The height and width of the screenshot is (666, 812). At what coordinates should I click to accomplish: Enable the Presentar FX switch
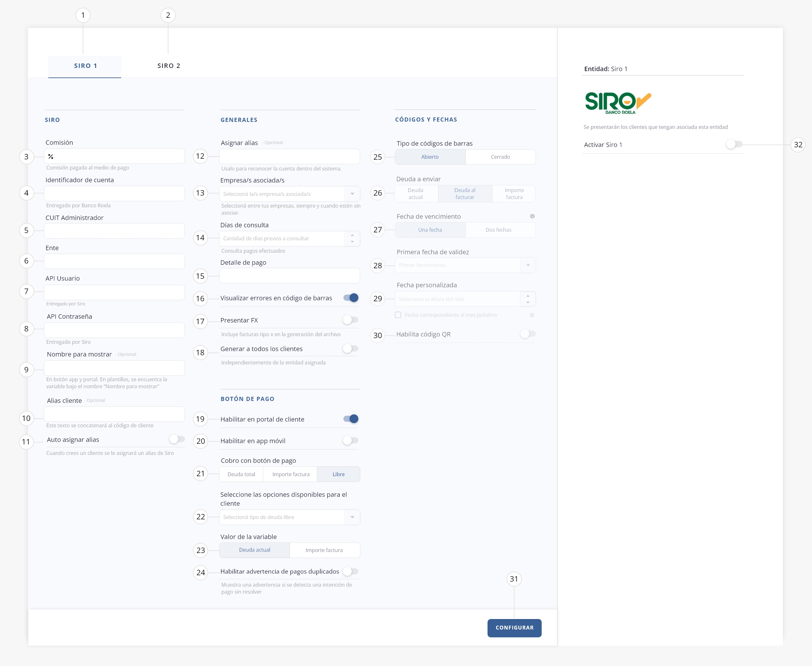(x=350, y=320)
